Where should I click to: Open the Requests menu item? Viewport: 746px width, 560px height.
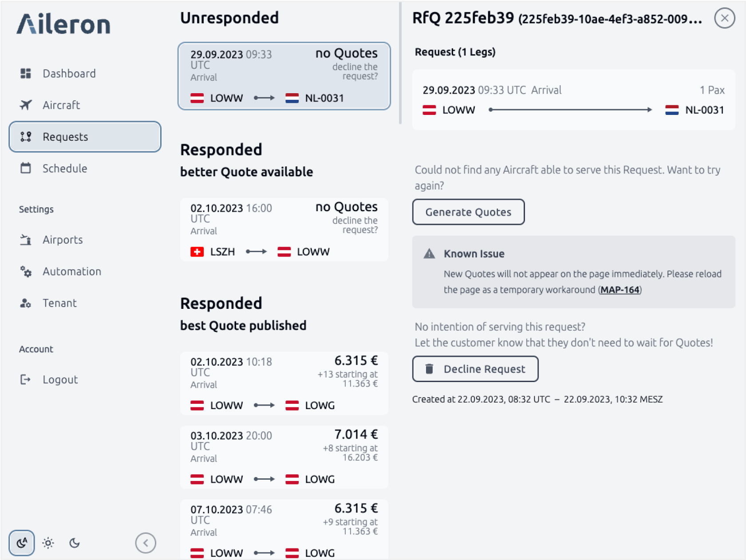coord(85,137)
